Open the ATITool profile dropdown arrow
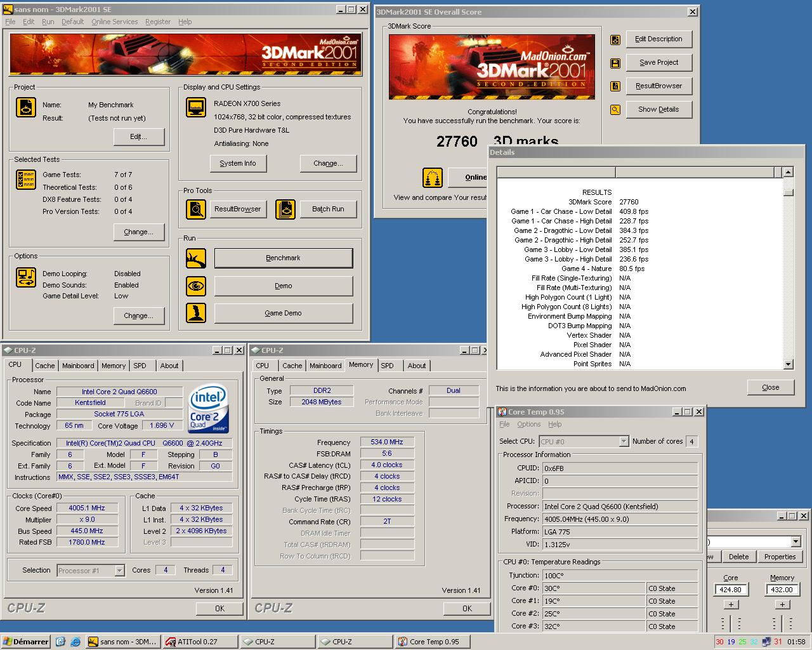812x650 pixels. [796, 541]
